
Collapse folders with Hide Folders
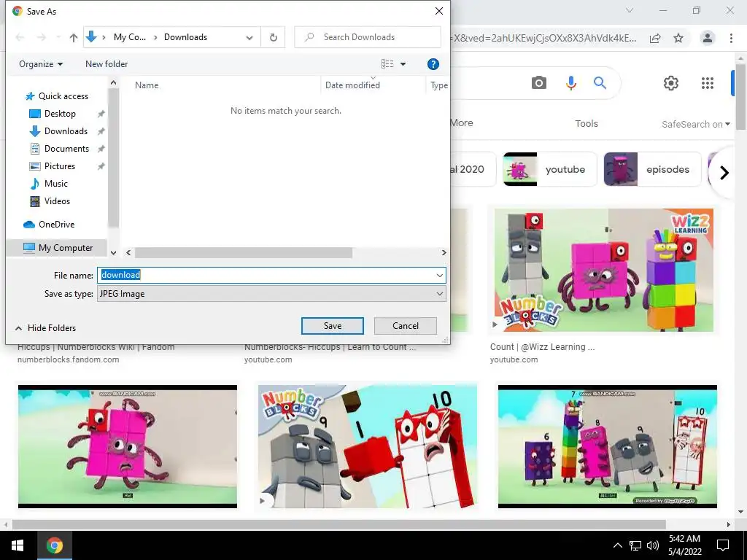(x=45, y=328)
